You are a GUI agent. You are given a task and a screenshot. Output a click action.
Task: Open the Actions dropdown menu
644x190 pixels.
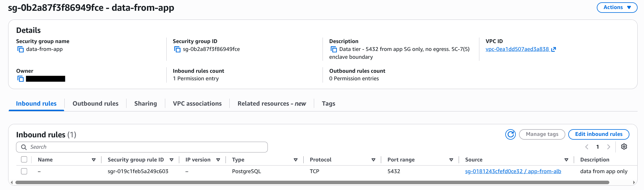pyautogui.click(x=617, y=8)
